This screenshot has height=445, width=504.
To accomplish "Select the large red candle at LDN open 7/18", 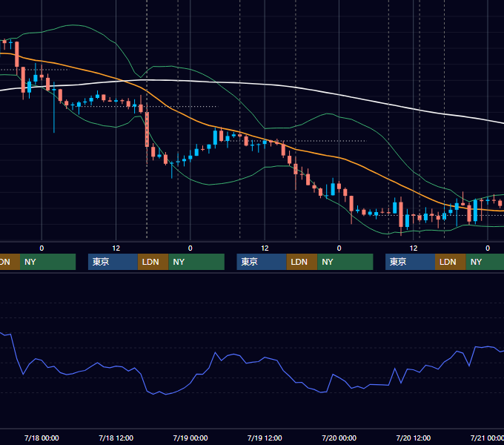I will click(x=147, y=130).
